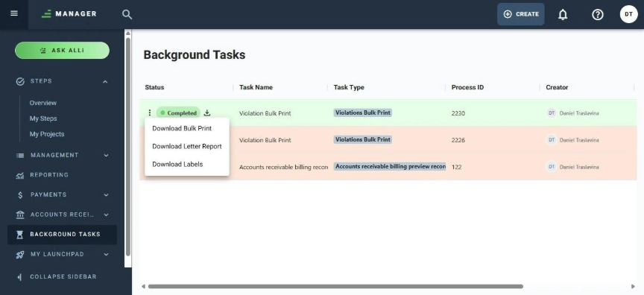
Task: Expand the Accounts Receivable section
Action: pos(106,215)
